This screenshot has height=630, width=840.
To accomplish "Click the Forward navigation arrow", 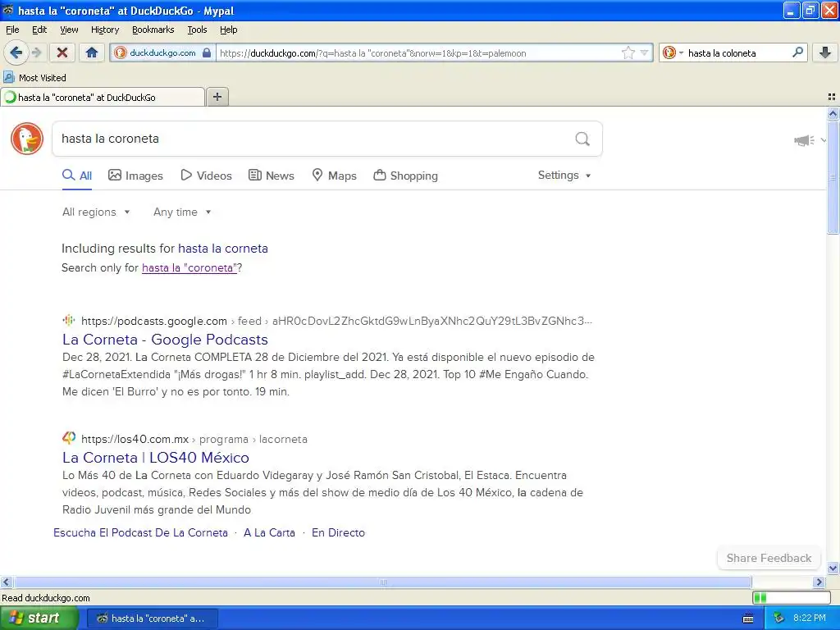I will point(37,52).
